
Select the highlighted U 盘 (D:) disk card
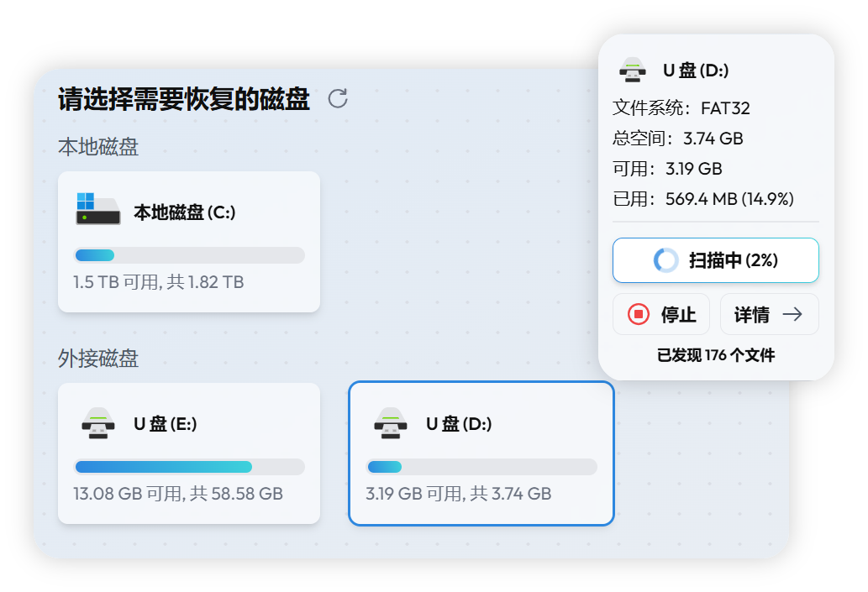click(480, 453)
